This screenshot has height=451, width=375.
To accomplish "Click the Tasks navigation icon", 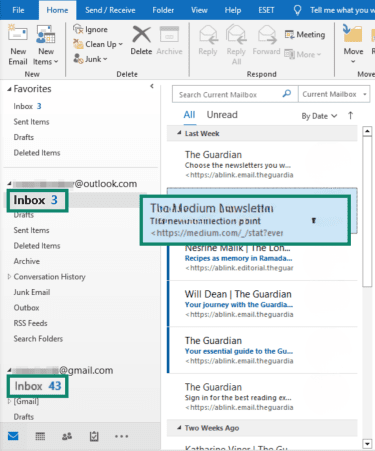I will pyautogui.click(x=94, y=436).
